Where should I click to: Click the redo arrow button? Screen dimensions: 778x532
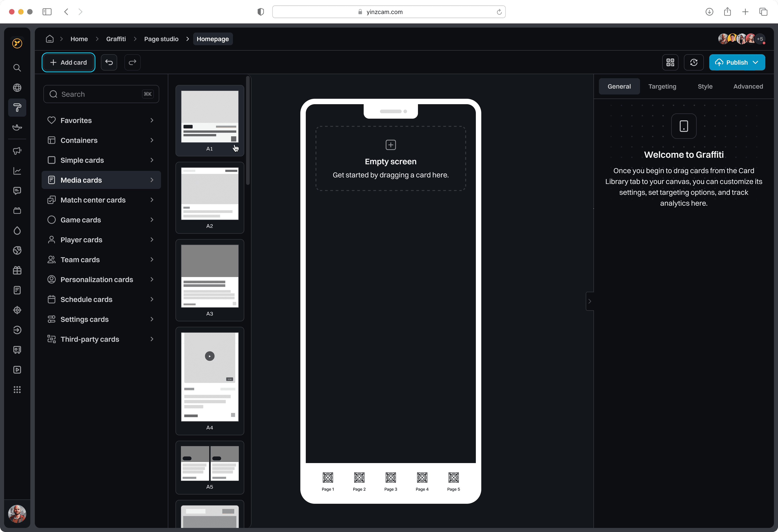pos(132,62)
